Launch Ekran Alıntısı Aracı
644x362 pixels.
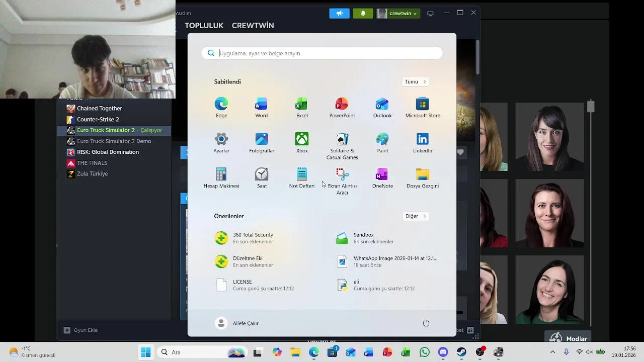pos(342,182)
